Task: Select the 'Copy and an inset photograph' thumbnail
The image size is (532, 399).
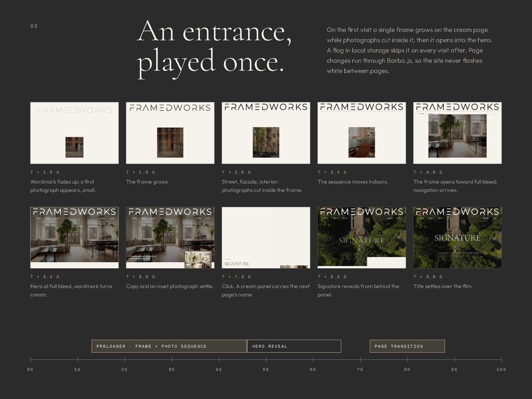Action: tap(170, 238)
